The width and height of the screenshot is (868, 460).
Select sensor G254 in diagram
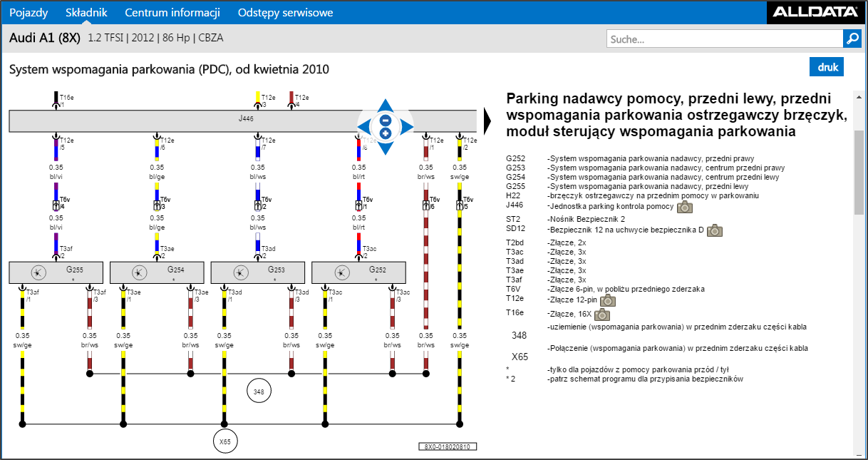pos(157,272)
